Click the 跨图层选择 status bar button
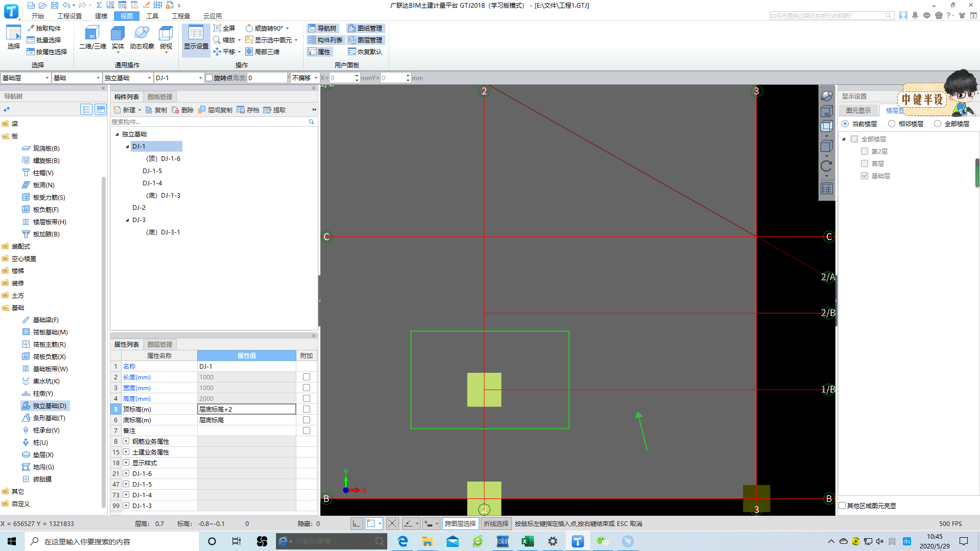980x551 pixels. [460, 523]
